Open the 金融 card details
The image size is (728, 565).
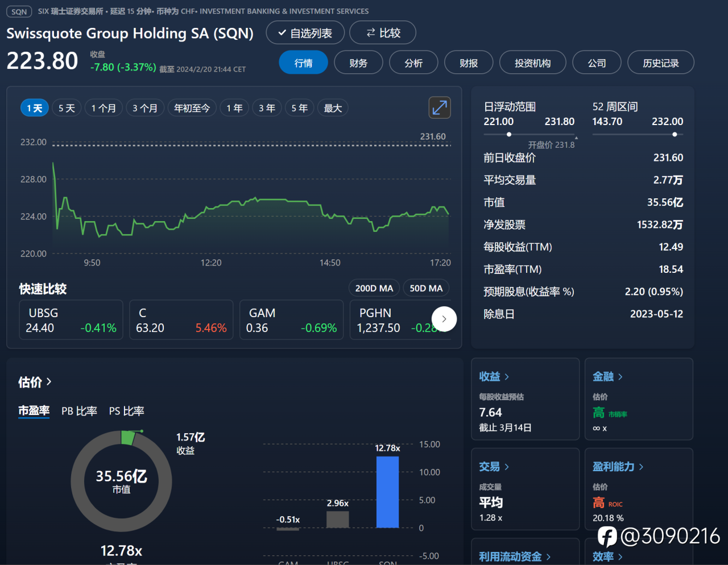pyautogui.click(x=607, y=376)
